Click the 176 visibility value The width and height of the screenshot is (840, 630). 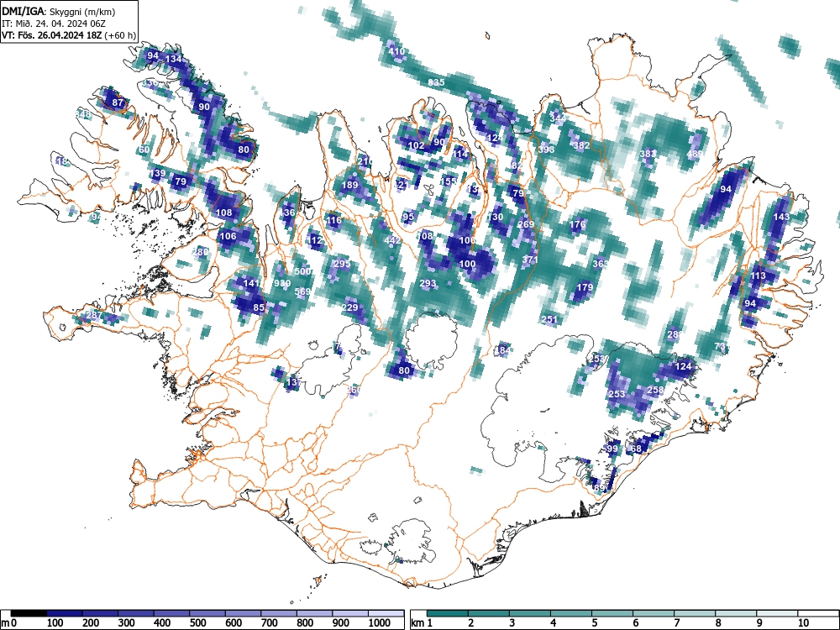click(x=578, y=224)
